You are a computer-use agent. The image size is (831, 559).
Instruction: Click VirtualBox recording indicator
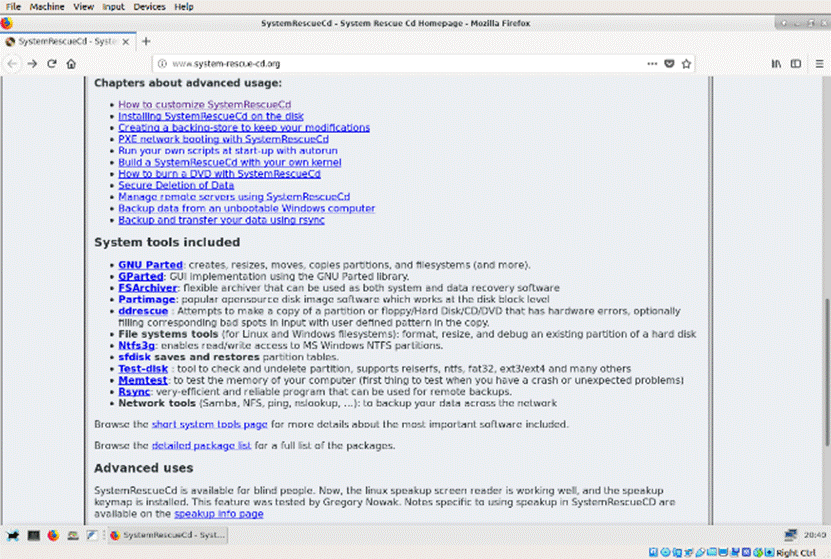pyautogui.click(x=735, y=552)
